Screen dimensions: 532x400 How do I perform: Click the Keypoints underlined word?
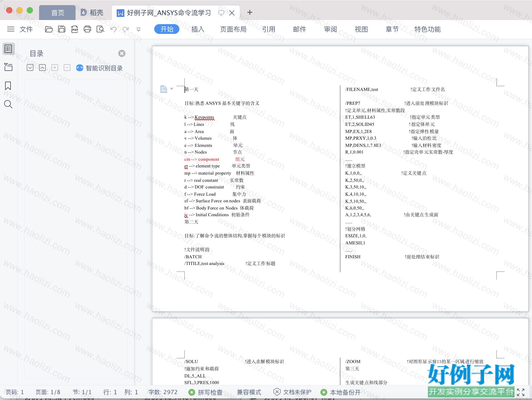[x=204, y=117]
